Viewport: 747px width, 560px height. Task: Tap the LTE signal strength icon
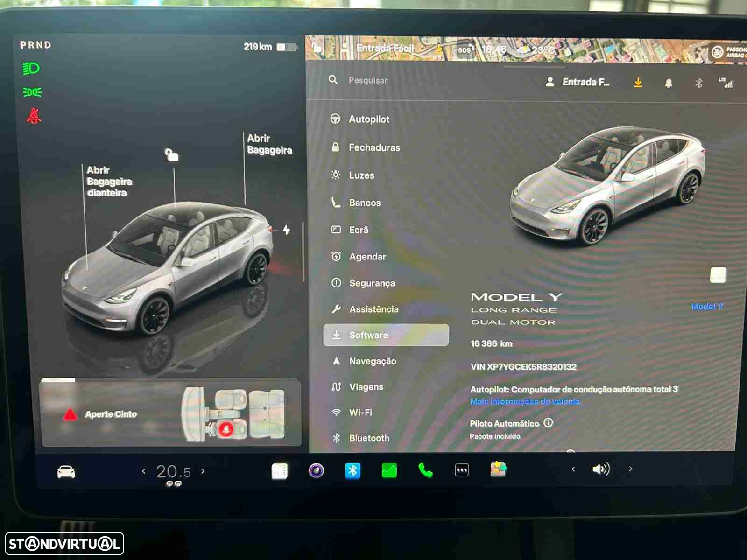[726, 83]
